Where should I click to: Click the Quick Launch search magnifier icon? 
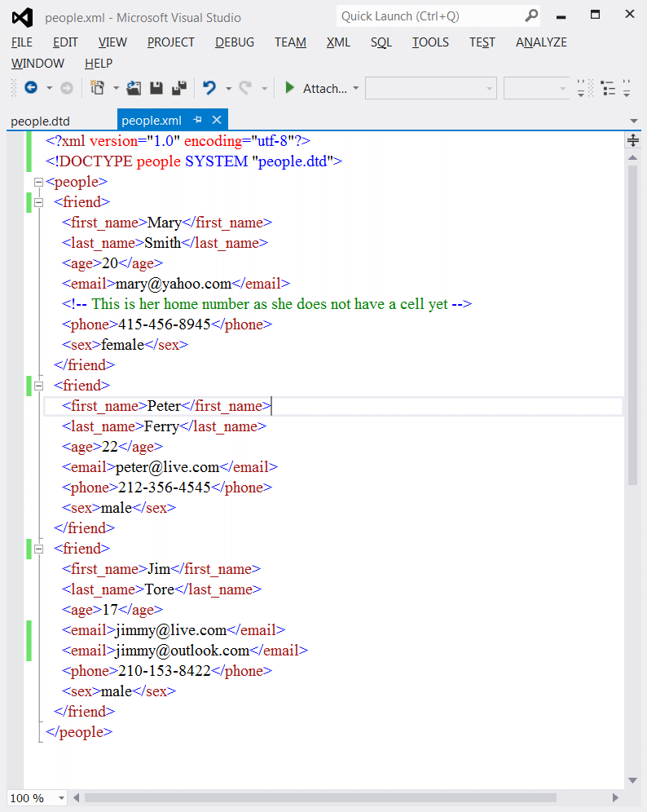pyautogui.click(x=531, y=16)
